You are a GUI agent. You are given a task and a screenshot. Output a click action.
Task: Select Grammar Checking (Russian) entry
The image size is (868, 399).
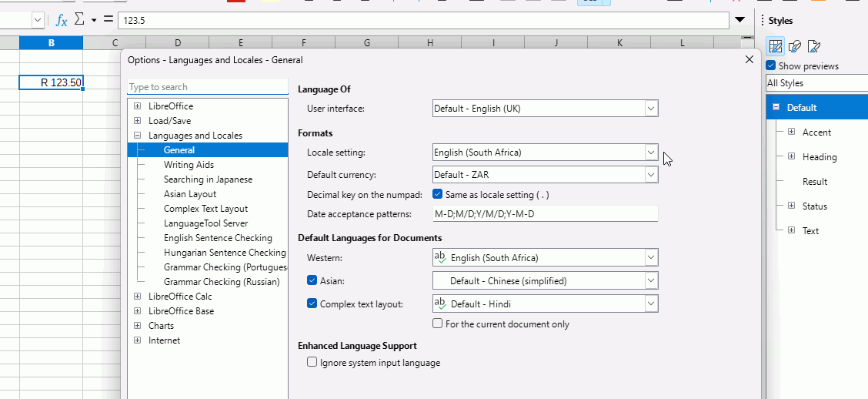click(x=222, y=281)
